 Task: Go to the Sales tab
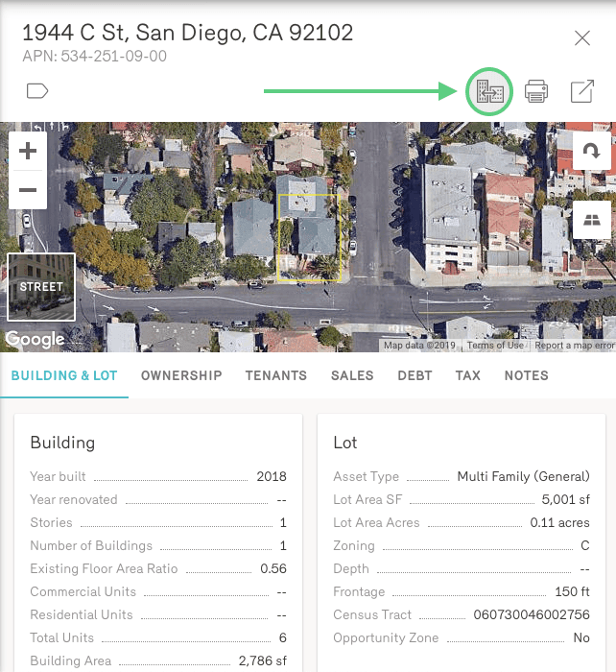(352, 375)
